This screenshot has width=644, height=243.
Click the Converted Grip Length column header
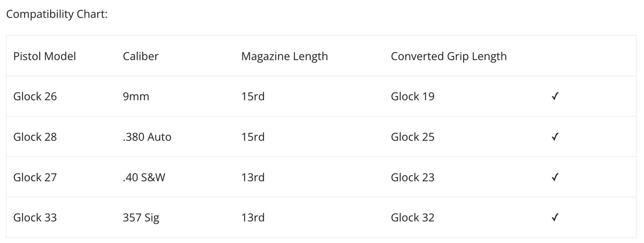[448, 56]
